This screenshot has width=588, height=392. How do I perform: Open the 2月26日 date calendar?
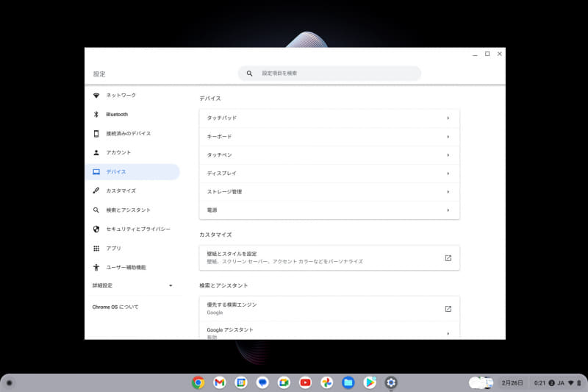(x=512, y=383)
